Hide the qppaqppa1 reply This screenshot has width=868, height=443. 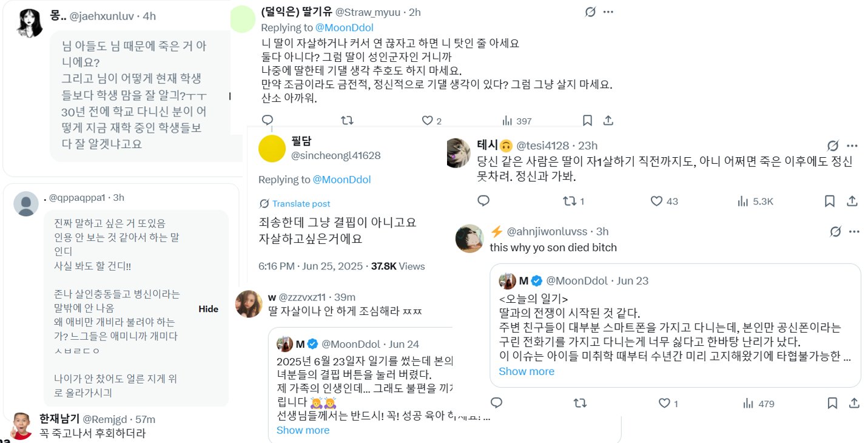tap(208, 309)
